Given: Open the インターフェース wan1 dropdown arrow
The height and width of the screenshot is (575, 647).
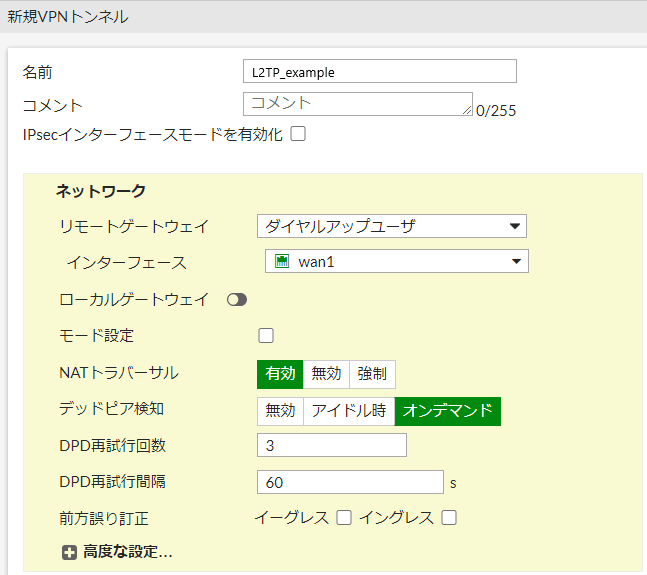Looking at the screenshot, I should click(x=516, y=261).
